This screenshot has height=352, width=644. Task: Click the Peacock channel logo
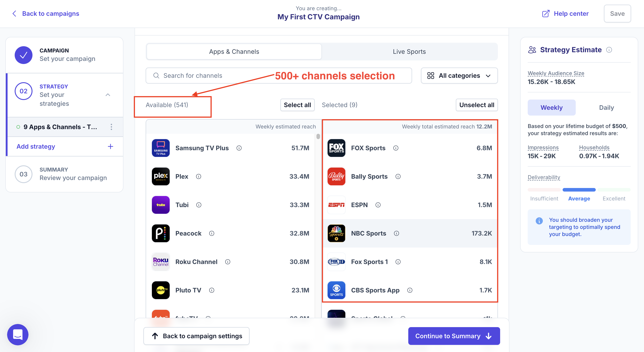161,233
